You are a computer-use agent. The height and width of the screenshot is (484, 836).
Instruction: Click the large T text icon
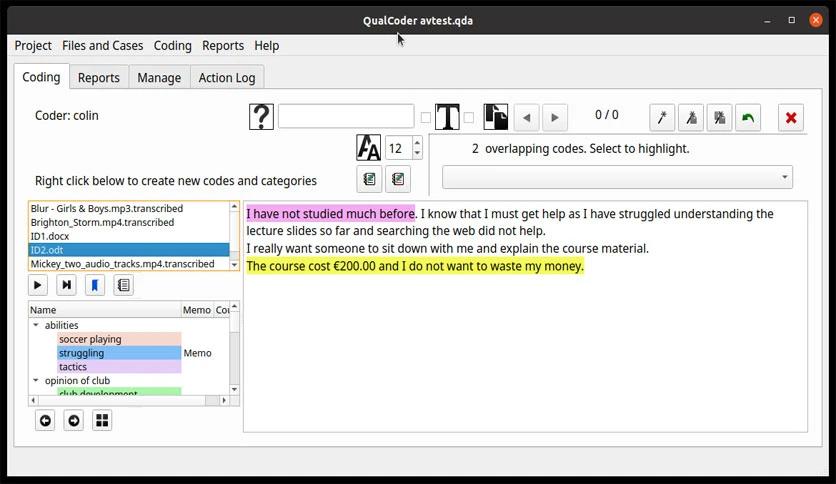tap(447, 117)
